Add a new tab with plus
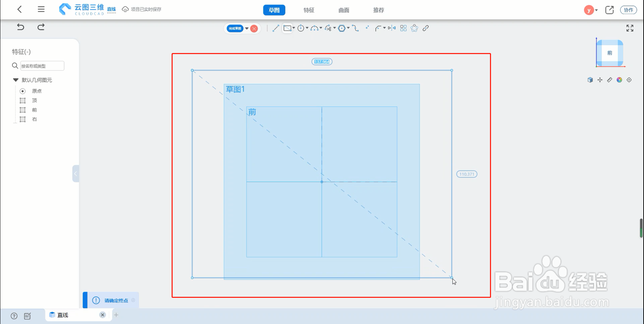 (x=116, y=315)
